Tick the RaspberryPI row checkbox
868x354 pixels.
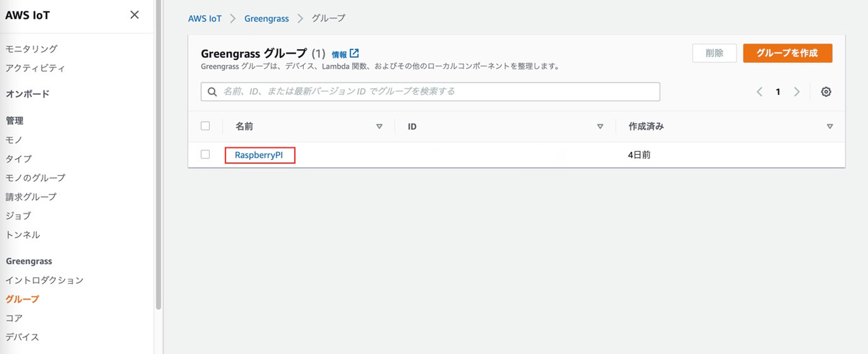(x=205, y=154)
